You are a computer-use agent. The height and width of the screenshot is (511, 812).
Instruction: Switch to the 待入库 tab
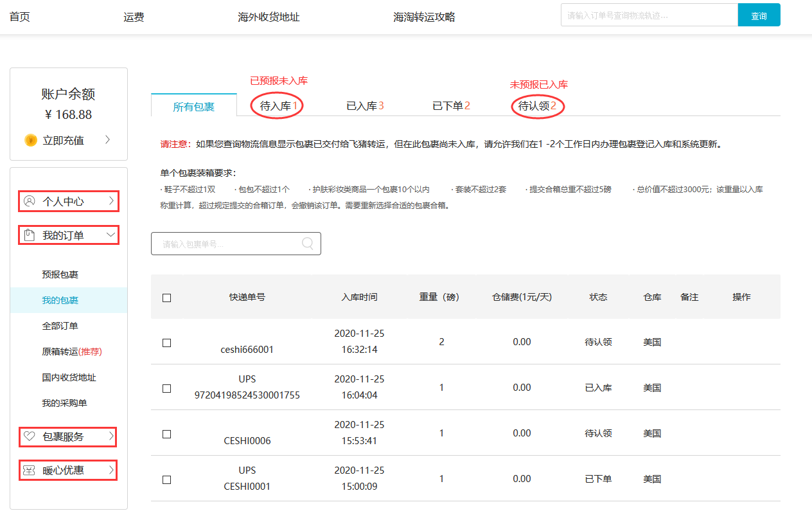tap(279, 106)
